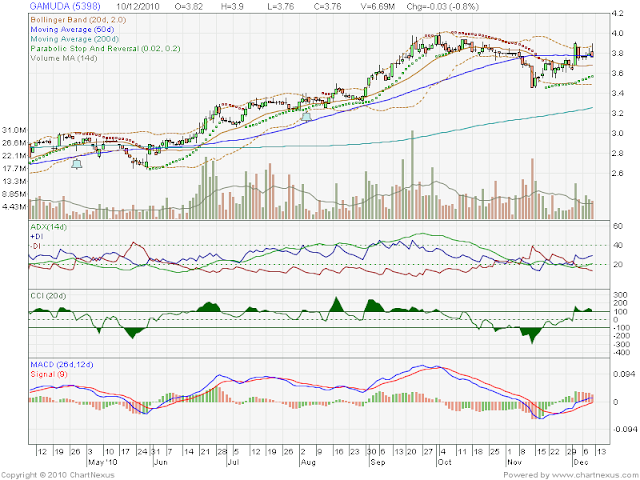The image size is (640, 480).
Task: Select the Moving Average (200d) legend
Action: [x=75, y=39]
